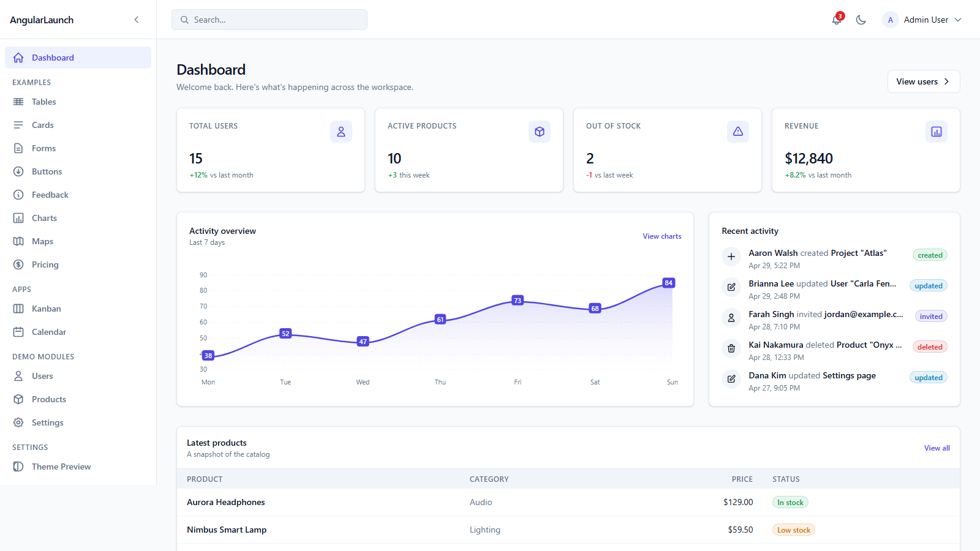Viewport: 980px width, 551px height.
Task: Toggle dark mode with the moon icon
Action: 861,20
